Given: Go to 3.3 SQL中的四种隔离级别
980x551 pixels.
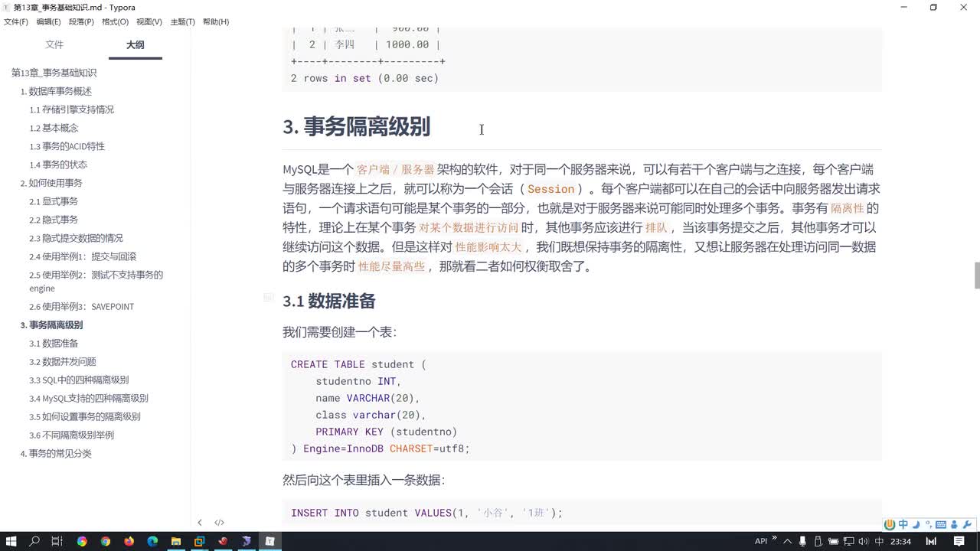Looking at the screenshot, I should point(79,380).
